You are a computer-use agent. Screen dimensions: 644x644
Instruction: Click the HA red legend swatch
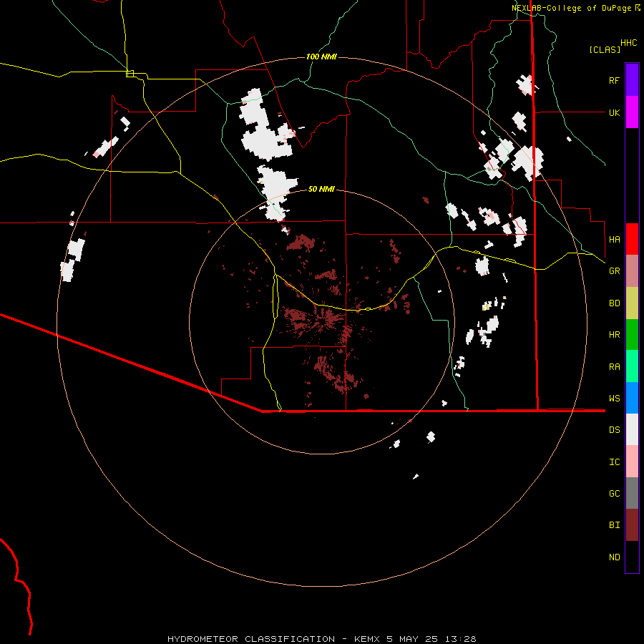[x=632, y=239]
